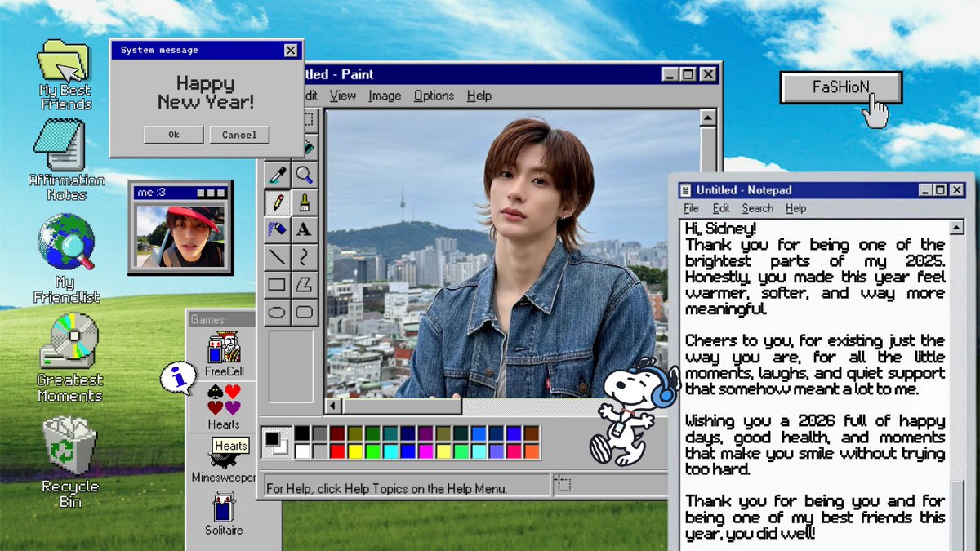
Task: Select the Pick Color eyedropper tool in Paint
Action: pos(277,174)
